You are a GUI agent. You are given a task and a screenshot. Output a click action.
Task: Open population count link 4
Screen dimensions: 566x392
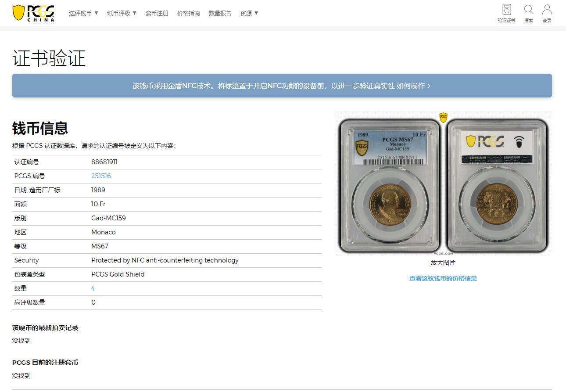(x=93, y=288)
